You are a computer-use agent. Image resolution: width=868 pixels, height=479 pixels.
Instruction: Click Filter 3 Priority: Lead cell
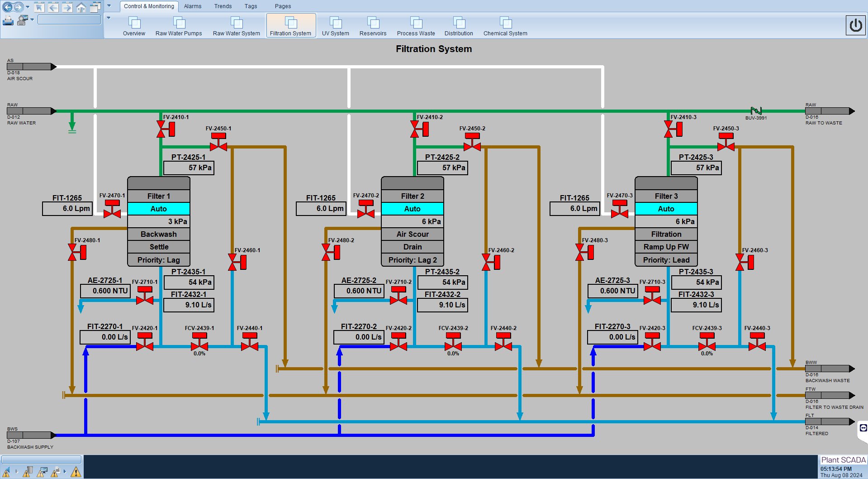666,260
